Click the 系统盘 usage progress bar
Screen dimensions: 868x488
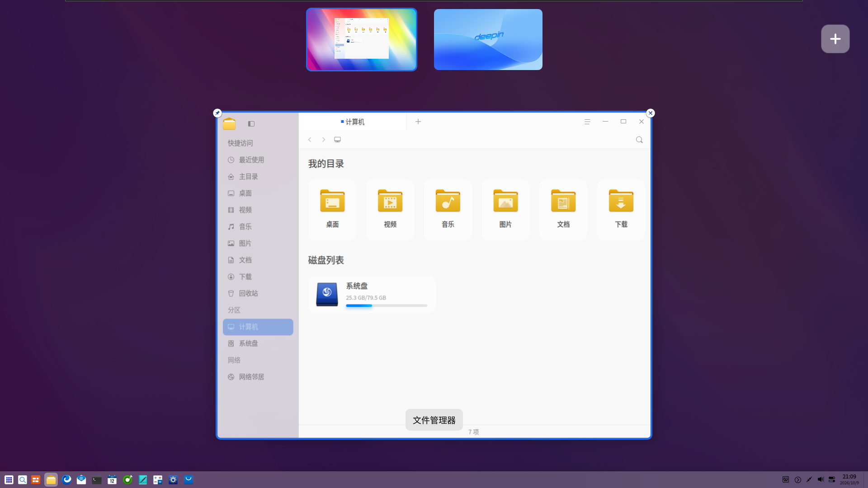point(387,306)
